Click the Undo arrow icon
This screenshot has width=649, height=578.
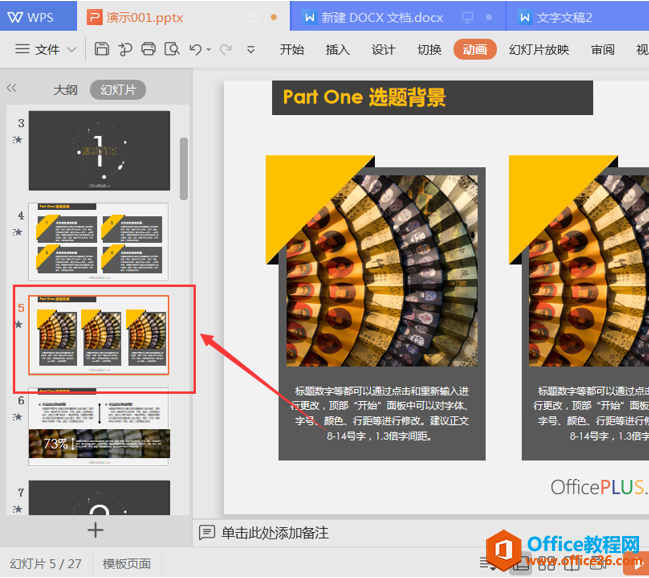[x=195, y=49]
